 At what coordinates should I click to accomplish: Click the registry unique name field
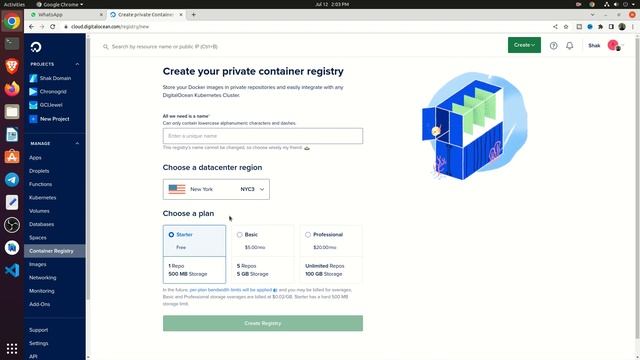[262, 136]
